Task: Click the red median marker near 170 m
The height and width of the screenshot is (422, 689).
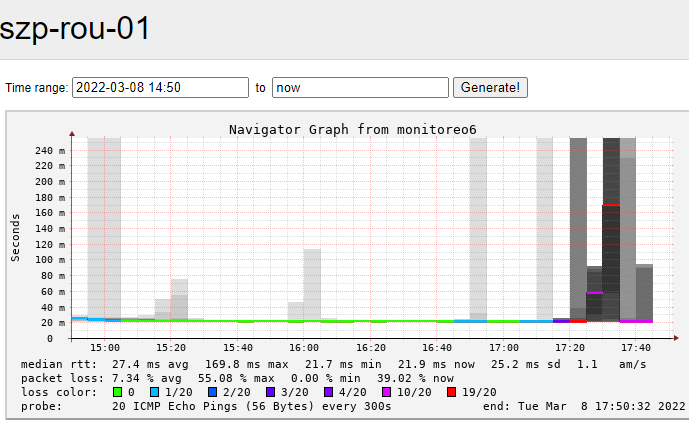Action: coord(611,205)
